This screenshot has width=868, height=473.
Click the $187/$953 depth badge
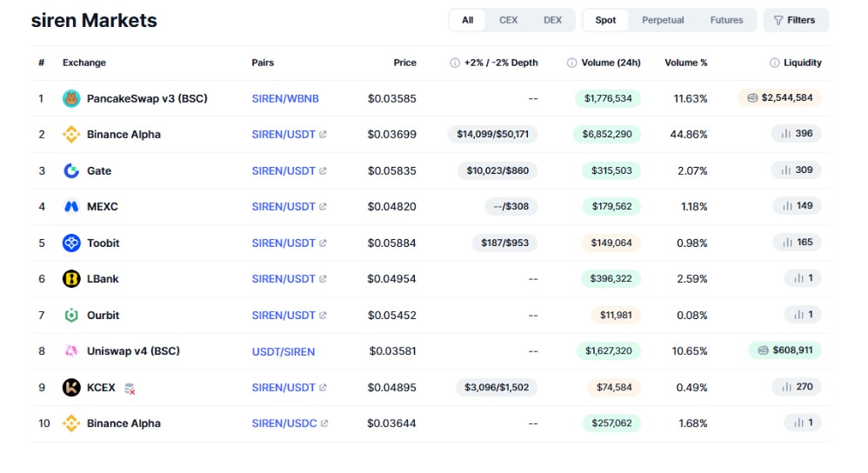(504, 243)
